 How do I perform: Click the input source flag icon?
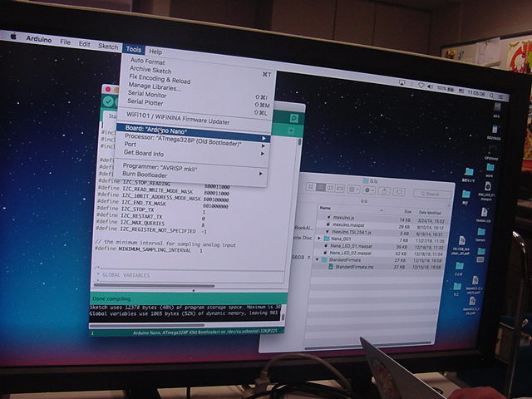(x=461, y=91)
